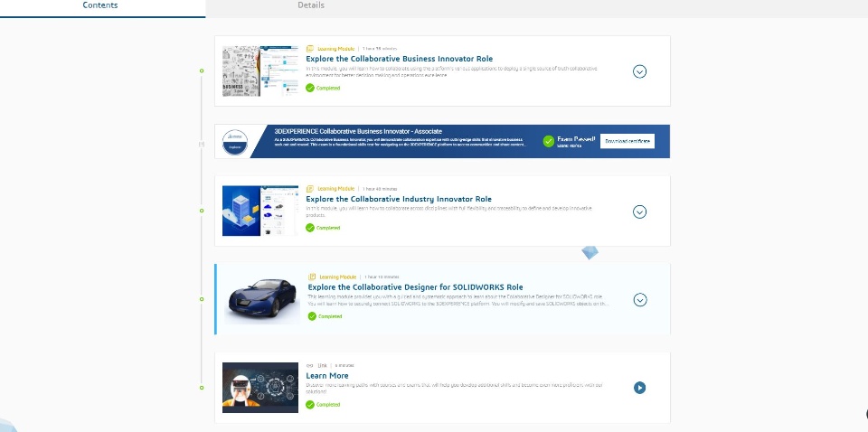Open the Details tab
Viewport: 868px width, 432px height.
[310, 5]
